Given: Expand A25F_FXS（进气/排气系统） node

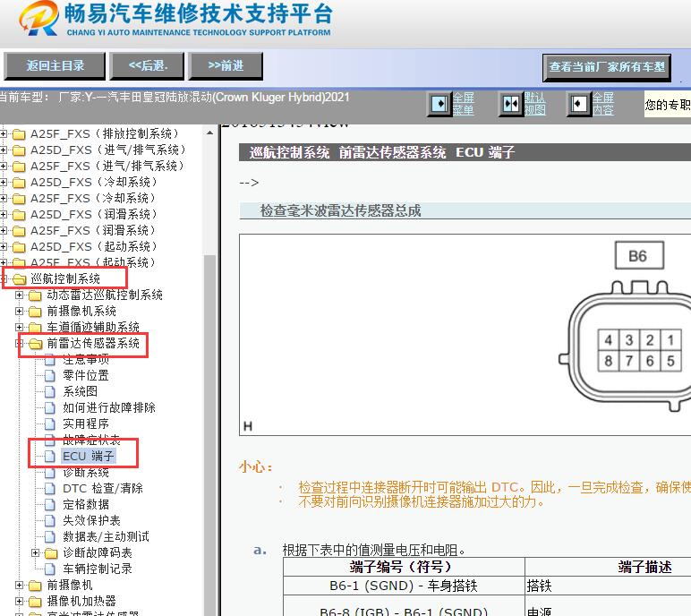Looking at the screenshot, I should (x=4, y=166).
